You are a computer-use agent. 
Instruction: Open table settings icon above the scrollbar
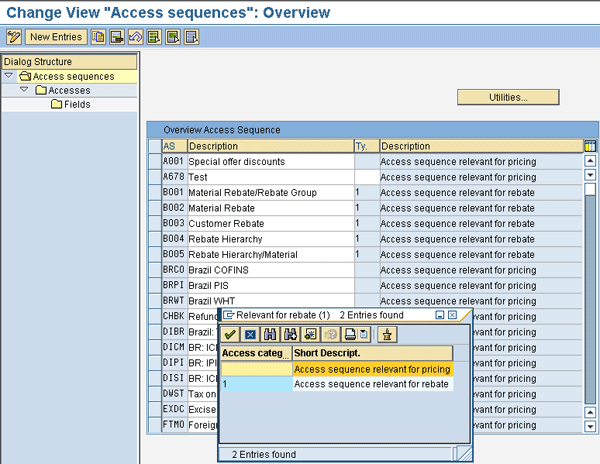coord(590,146)
